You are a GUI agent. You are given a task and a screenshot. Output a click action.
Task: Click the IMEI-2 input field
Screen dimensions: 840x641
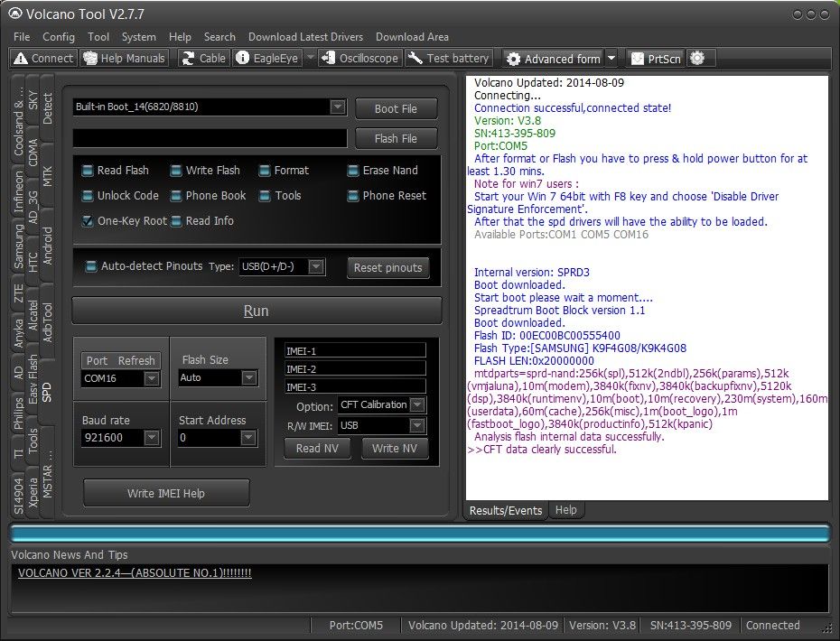click(355, 369)
